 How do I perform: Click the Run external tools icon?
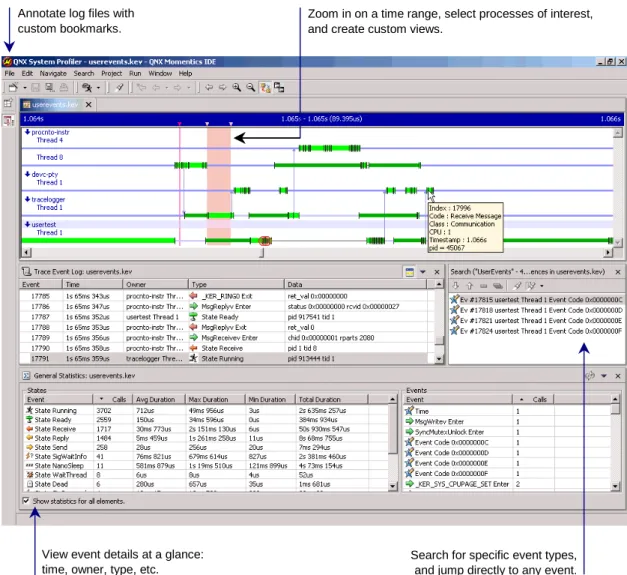[x=87, y=87]
